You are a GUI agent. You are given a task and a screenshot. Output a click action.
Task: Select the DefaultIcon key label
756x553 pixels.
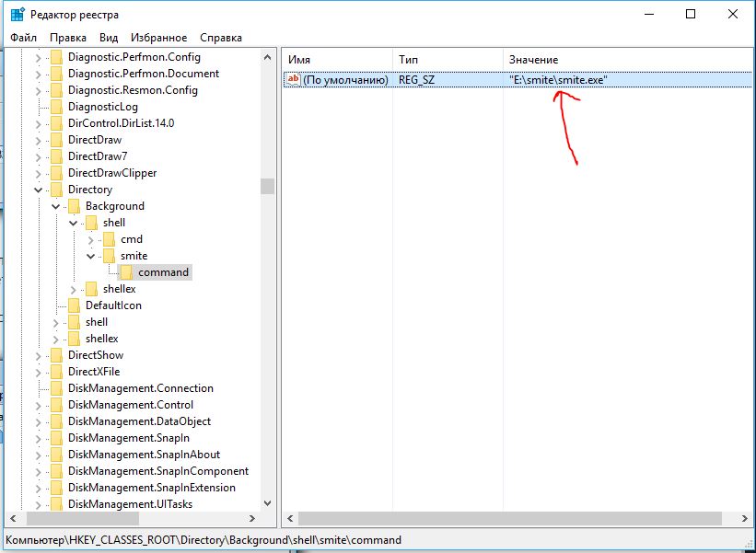tap(113, 305)
